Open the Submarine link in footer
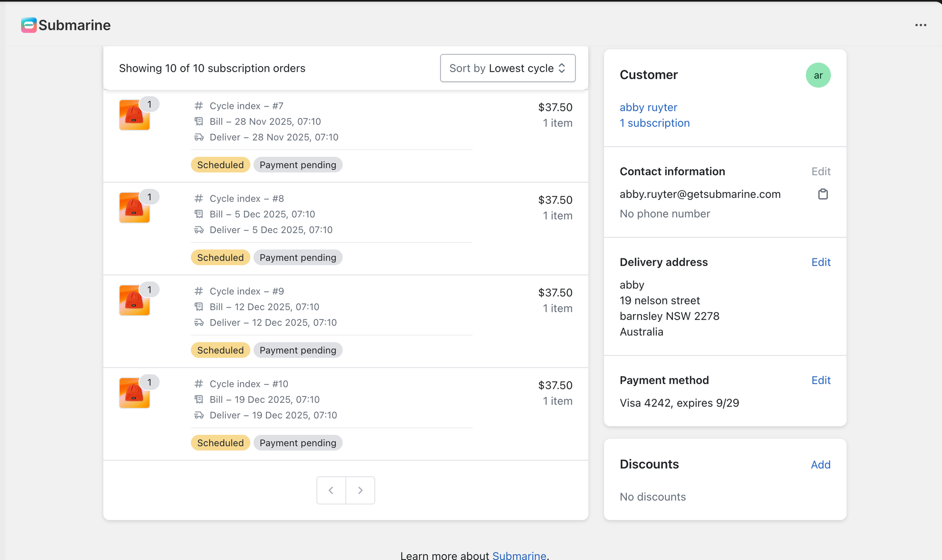This screenshot has width=942, height=560. (x=519, y=555)
